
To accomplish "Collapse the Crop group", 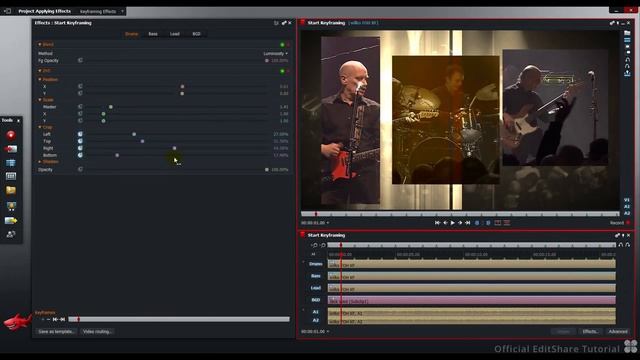I will coord(40,127).
